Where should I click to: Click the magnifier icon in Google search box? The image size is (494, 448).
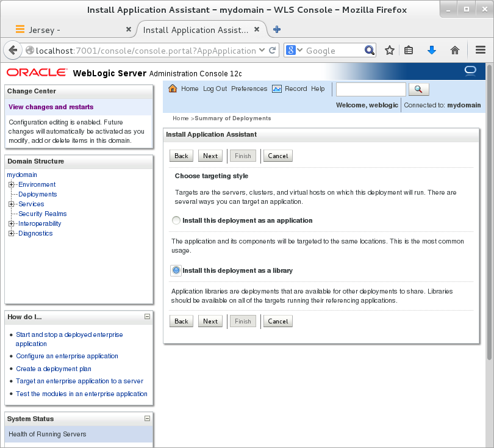pos(369,50)
